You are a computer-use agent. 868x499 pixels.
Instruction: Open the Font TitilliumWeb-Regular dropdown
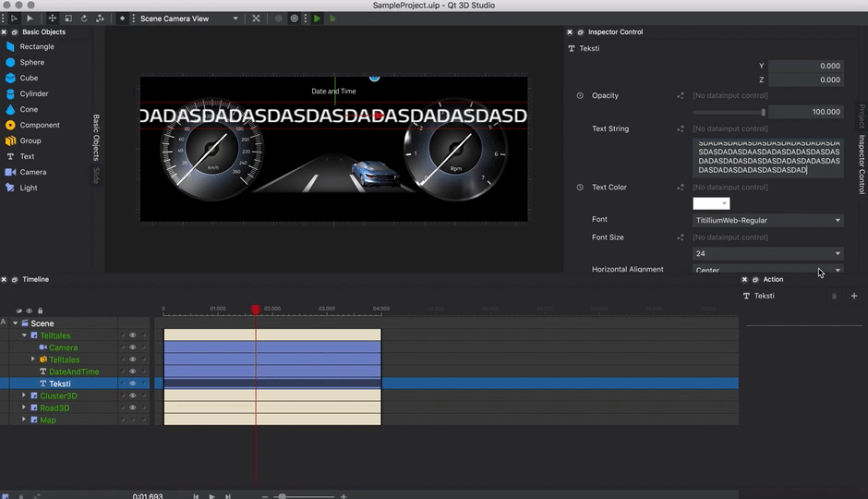tap(768, 221)
